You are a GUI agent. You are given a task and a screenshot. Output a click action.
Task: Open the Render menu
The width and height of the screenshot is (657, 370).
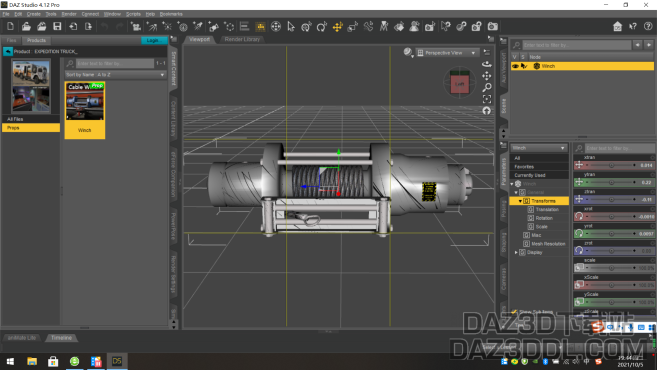point(69,14)
